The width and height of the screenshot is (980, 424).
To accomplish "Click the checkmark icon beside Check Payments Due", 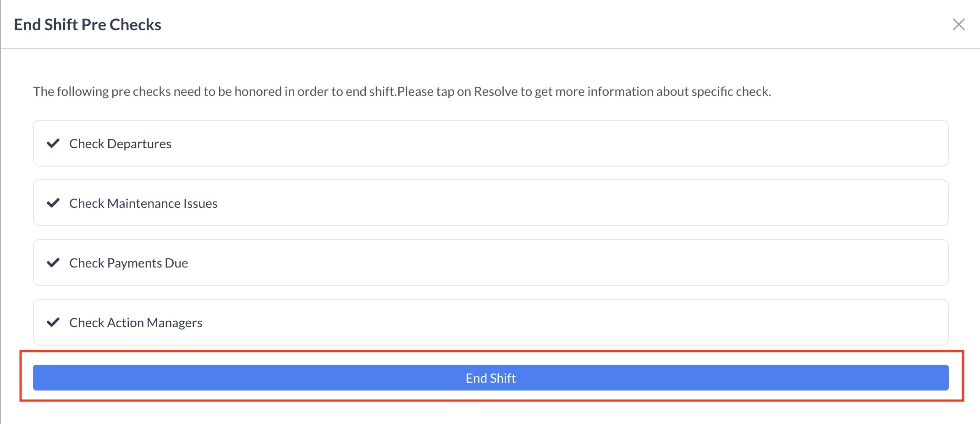I will click(53, 262).
